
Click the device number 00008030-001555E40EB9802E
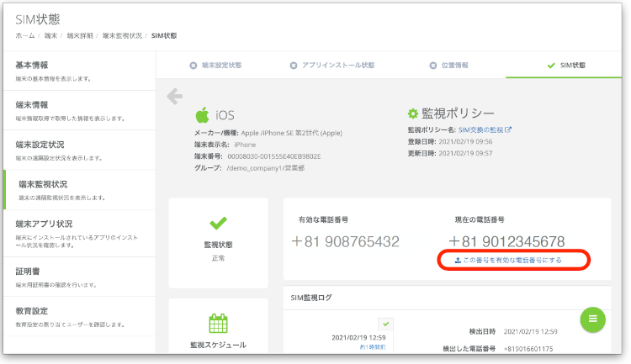click(x=274, y=156)
